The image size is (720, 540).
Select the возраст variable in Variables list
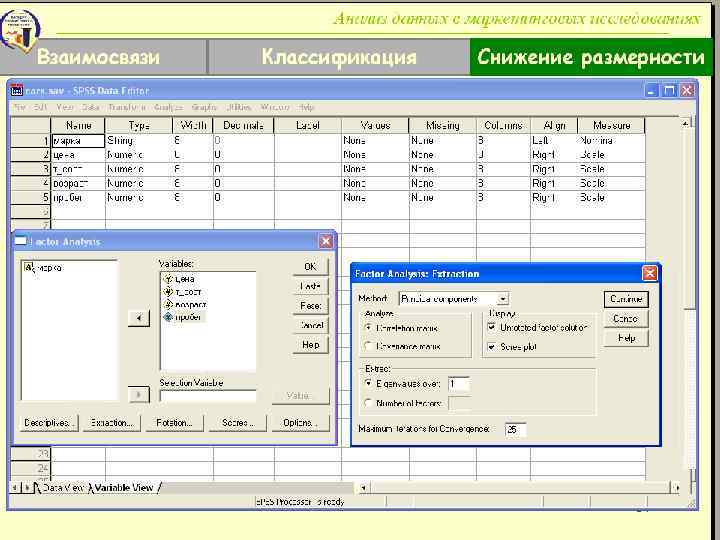pos(189,304)
